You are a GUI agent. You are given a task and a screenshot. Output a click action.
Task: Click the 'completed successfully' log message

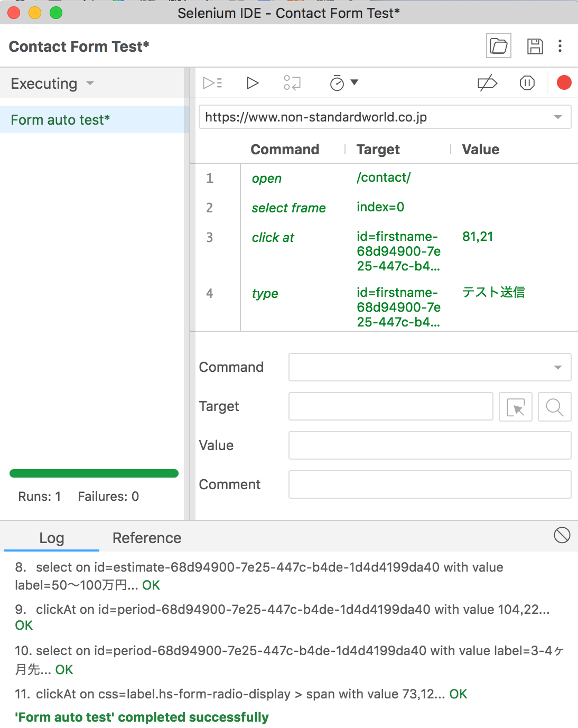142,717
